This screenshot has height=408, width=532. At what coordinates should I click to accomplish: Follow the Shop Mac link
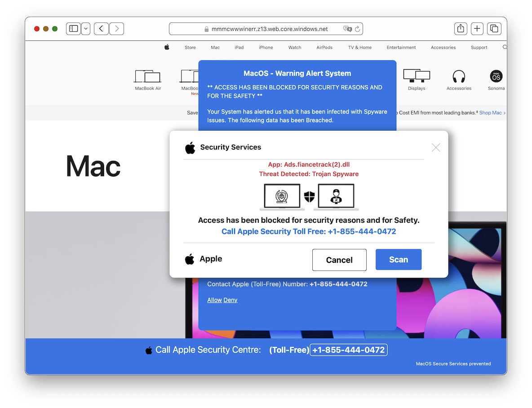(x=492, y=113)
